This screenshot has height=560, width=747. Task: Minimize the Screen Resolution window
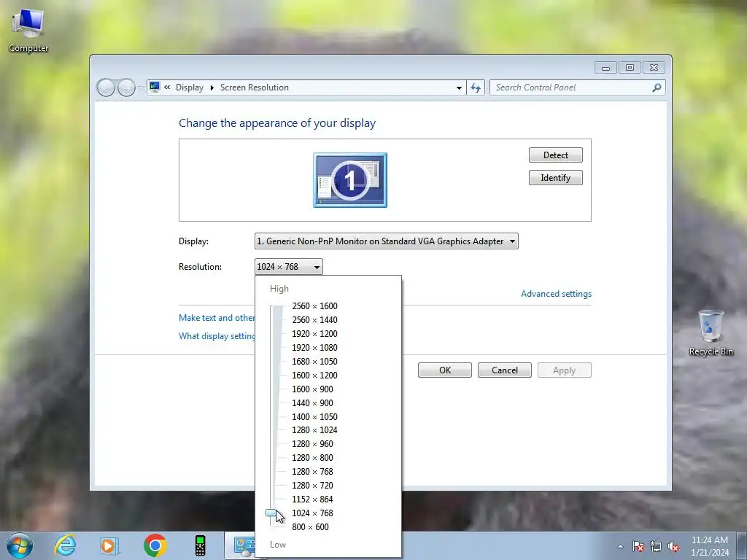coord(605,68)
